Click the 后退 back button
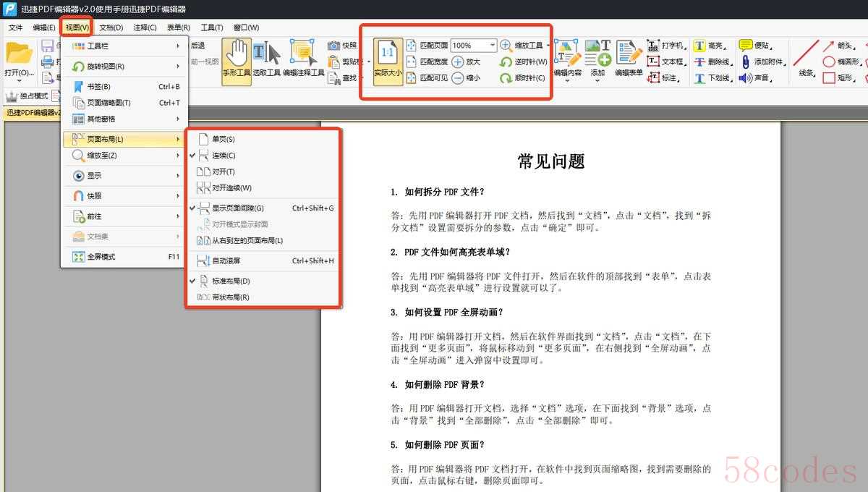The image size is (868, 492). [197, 45]
